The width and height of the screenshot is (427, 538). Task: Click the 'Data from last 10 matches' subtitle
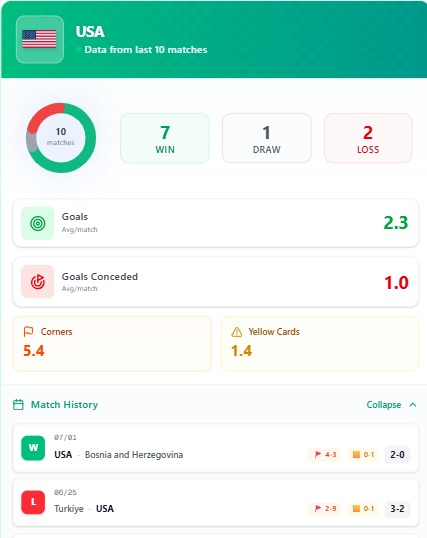146,50
